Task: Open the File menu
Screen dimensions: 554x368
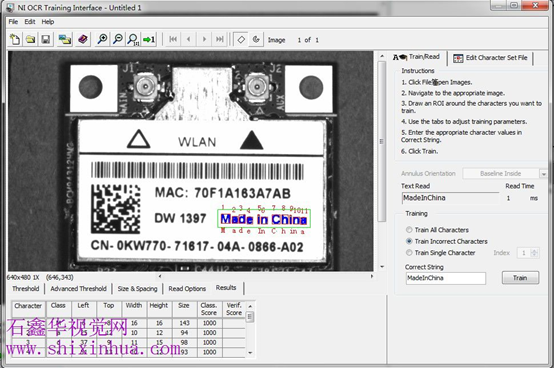Action: [13, 22]
